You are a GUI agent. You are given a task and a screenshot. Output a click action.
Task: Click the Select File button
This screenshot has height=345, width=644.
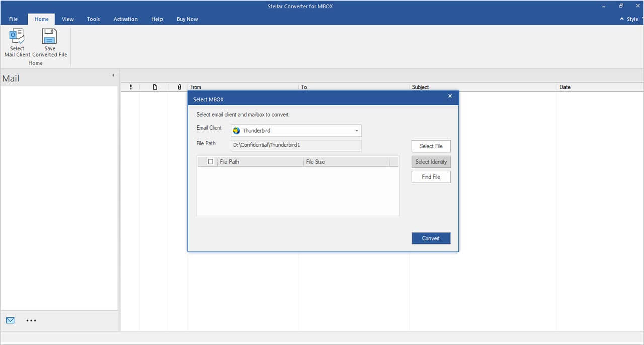tap(431, 146)
